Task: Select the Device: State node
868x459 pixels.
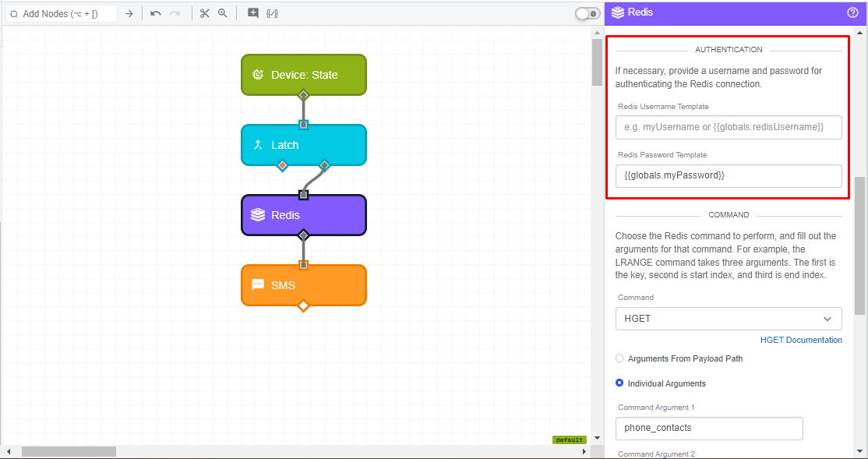Action: click(303, 75)
